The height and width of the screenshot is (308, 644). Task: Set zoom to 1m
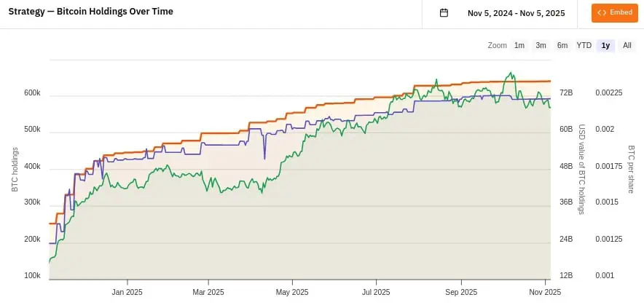(x=519, y=45)
